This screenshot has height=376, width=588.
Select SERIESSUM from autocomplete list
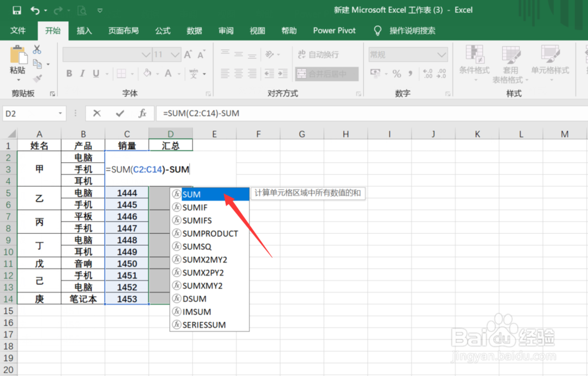pos(210,325)
